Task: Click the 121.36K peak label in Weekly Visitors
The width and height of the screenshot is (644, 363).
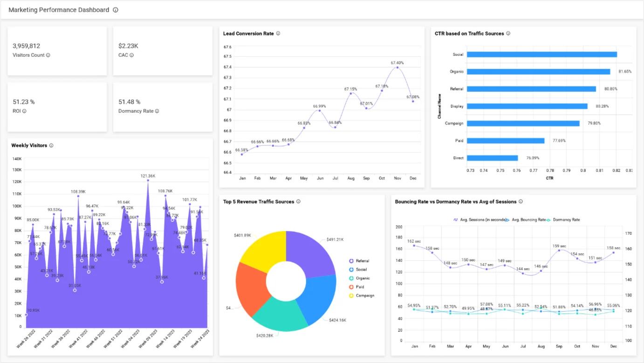Action: coord(148,176)
